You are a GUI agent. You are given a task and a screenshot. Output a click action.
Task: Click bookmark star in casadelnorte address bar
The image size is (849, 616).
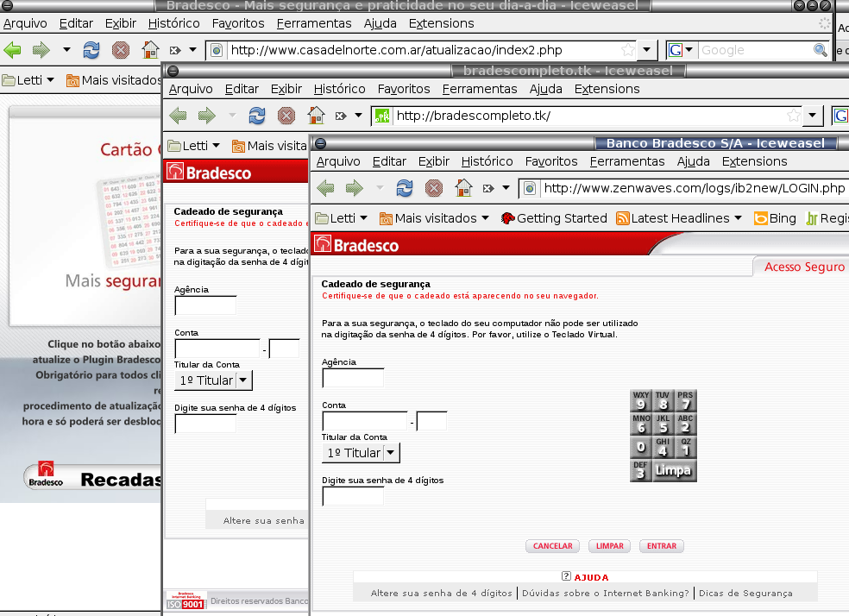[628, 50]
